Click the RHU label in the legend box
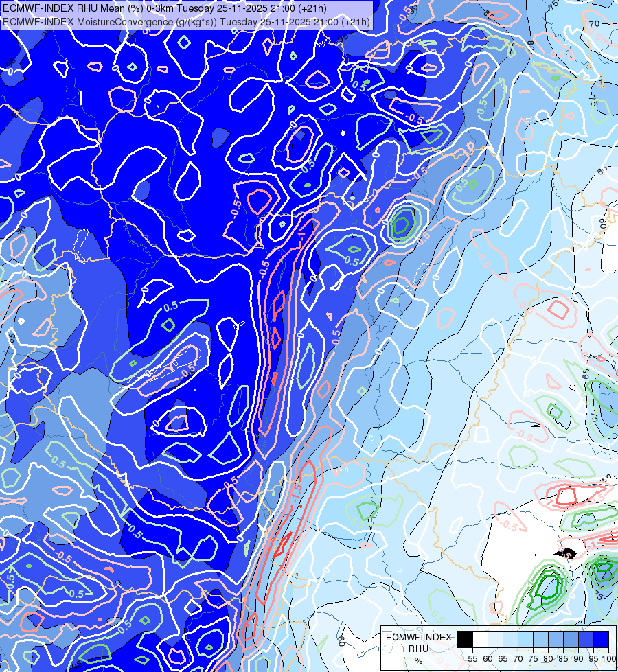618x672 pixels. pos(419,649)
